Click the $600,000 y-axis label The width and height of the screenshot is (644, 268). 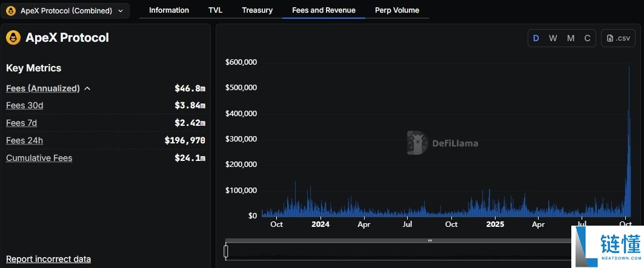click(x=241, y=62)
